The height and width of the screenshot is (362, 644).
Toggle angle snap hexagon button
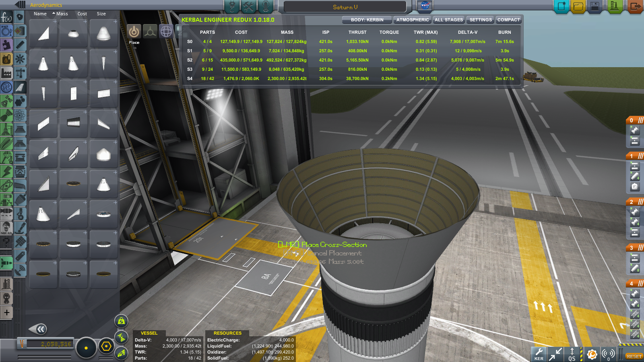pyautogui.click(x=106, y=346)
